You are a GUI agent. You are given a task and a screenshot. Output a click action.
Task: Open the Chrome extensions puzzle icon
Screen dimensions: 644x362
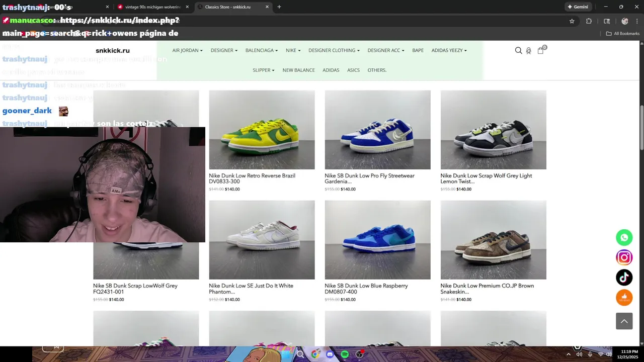tap(589, 21)
